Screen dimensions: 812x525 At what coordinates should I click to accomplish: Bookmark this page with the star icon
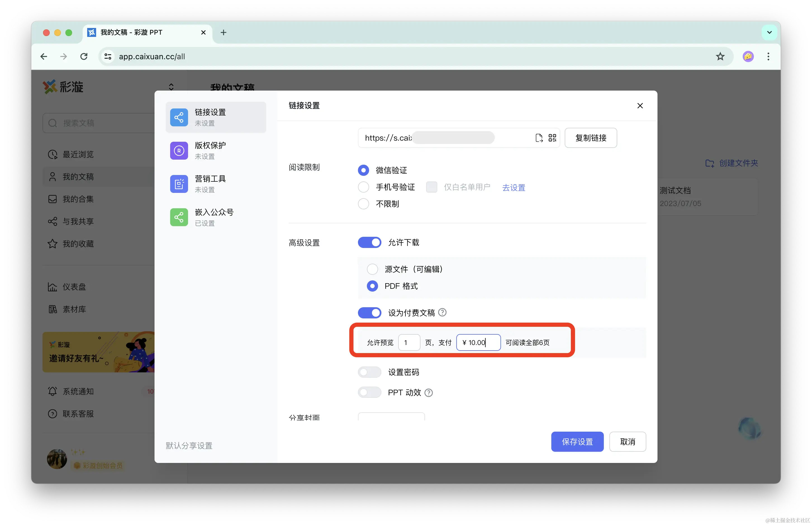[x=720, y=56]
